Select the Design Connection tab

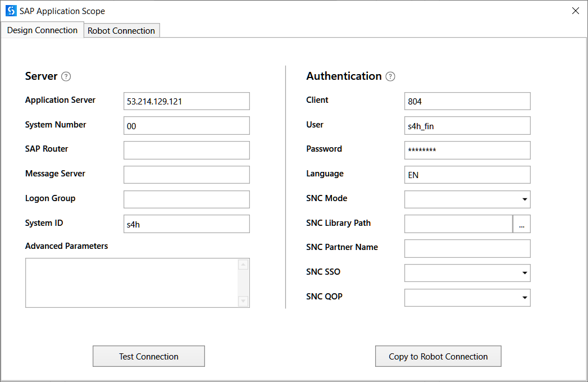pyautogui.click(x=42, y=30)
